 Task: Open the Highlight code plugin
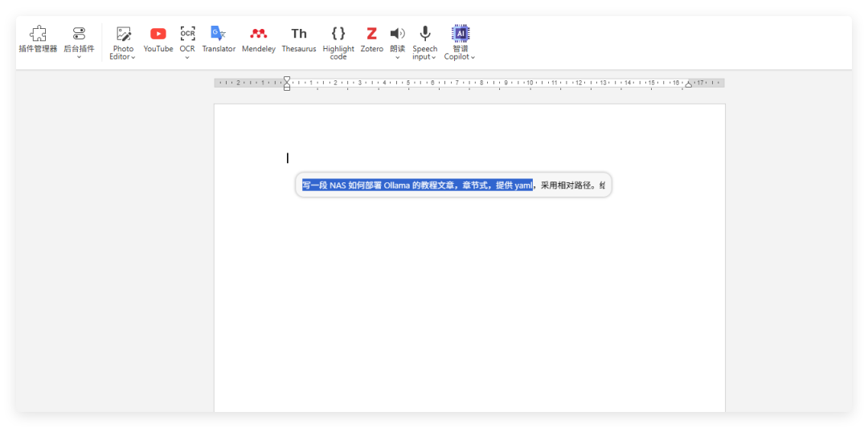pos(338,43)
